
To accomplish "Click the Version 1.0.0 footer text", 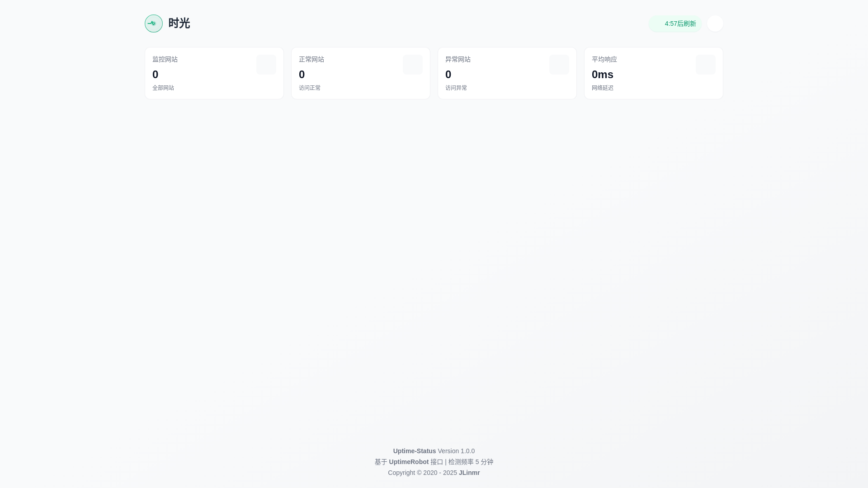I will coord(456,451).
